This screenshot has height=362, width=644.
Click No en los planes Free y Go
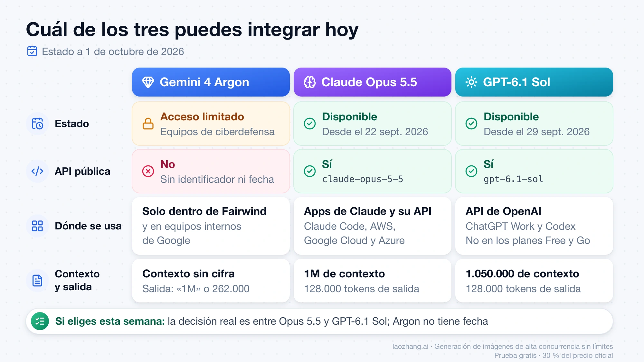tap(528, 240)
